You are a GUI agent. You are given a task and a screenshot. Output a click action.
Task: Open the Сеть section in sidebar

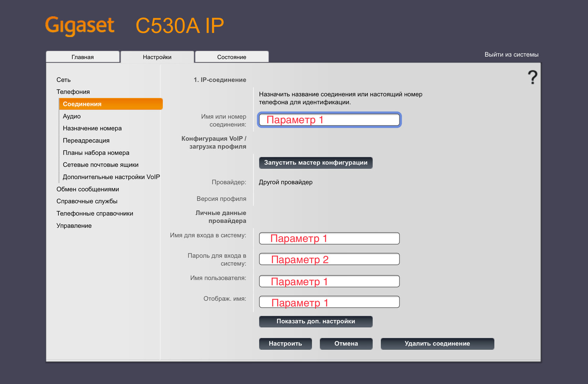pos(64,80)
